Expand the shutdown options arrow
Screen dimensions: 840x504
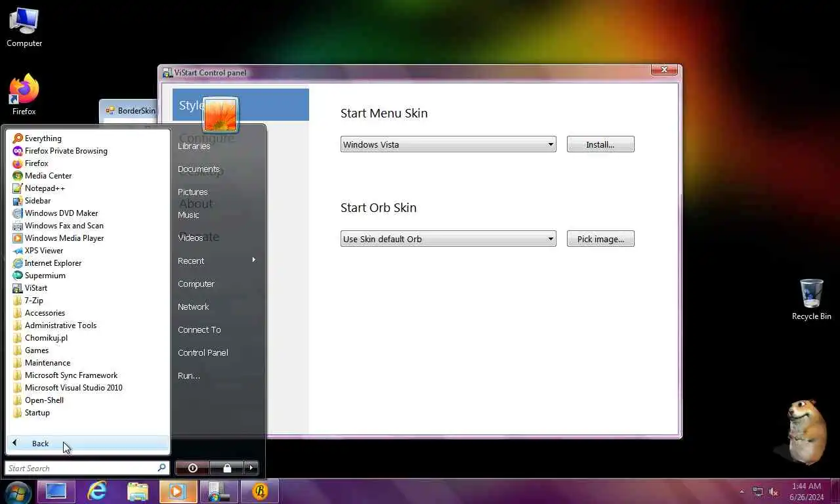point(251,468)
